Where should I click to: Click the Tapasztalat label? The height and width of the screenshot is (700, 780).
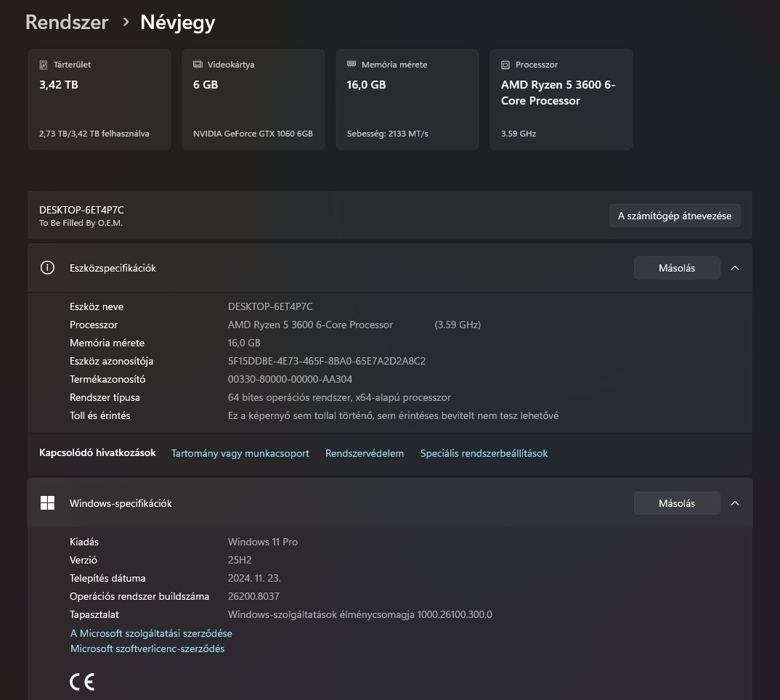pyautogui.click(x=94, y=614)
